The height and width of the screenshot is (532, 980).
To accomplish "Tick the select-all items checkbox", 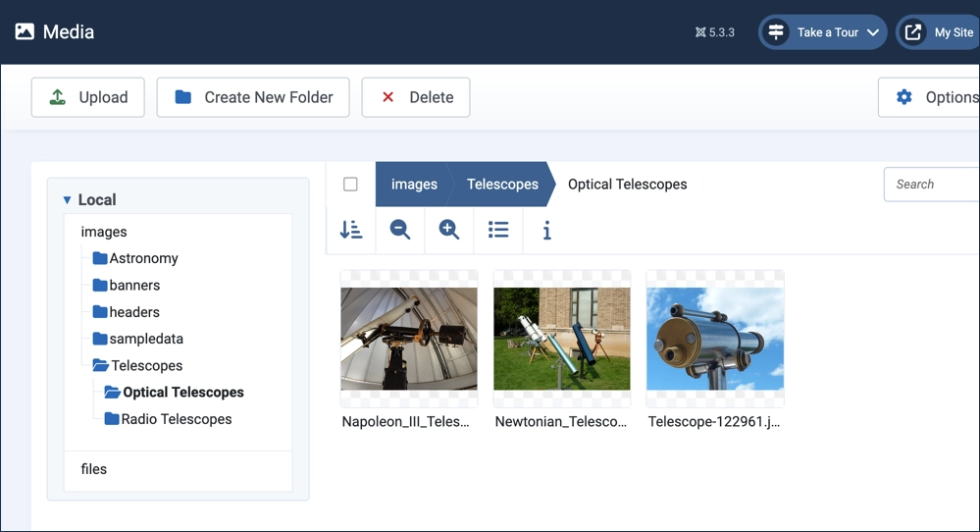I will [x=350, y=185].
